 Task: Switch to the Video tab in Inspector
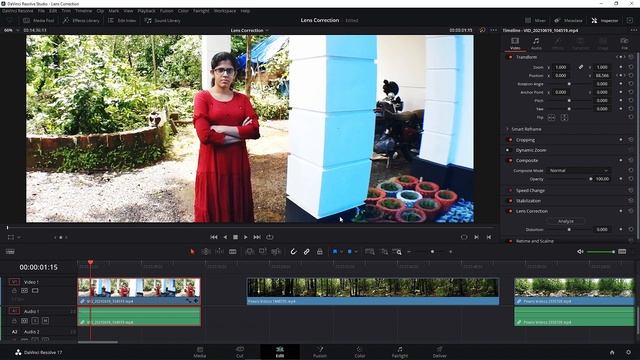(x=515, y=43)
